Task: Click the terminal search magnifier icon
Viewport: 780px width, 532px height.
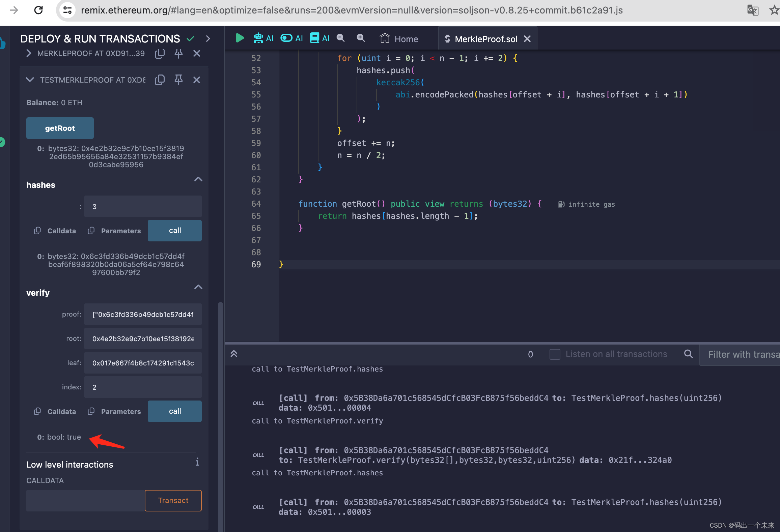Action: (x=688, y=354)
